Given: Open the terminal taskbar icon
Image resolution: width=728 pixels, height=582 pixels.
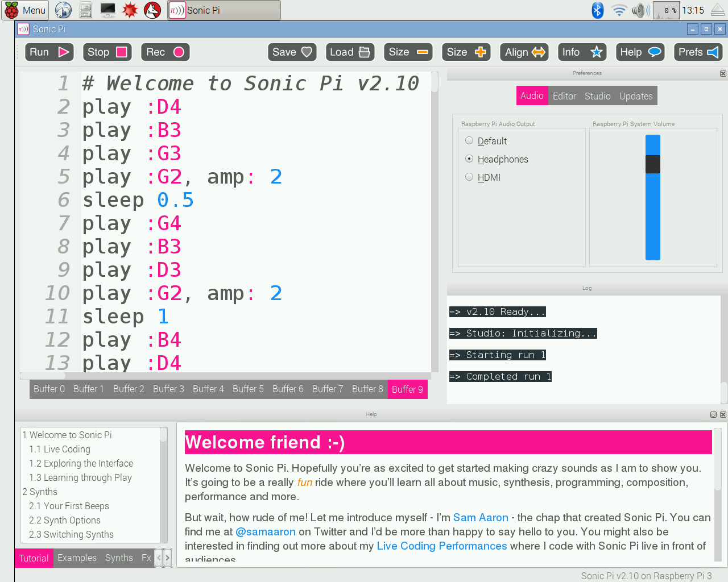Looking at the screenshot, I should click(107, 10).
